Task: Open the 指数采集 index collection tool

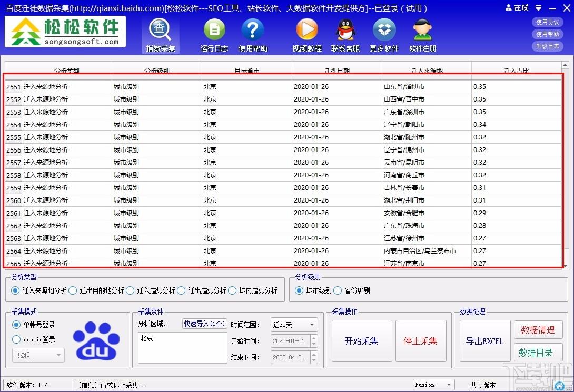Action: (160, 35)
